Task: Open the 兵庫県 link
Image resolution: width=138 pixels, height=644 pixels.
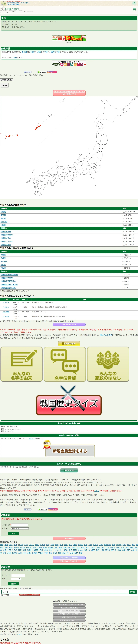Action: (x=3, y=225)
